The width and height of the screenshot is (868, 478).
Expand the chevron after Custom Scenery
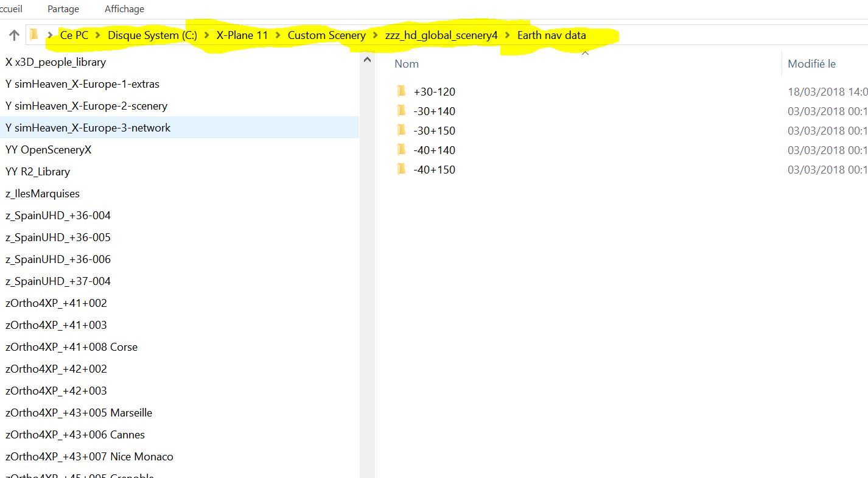(376, 35)
